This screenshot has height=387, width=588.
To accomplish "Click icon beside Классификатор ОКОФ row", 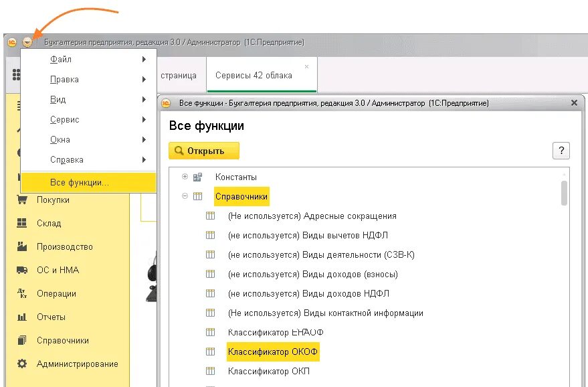I will tap(210, 352).
